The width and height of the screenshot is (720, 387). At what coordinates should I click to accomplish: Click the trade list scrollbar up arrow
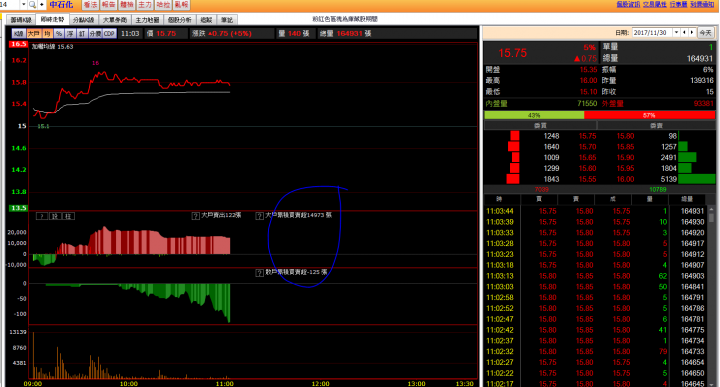711,208
